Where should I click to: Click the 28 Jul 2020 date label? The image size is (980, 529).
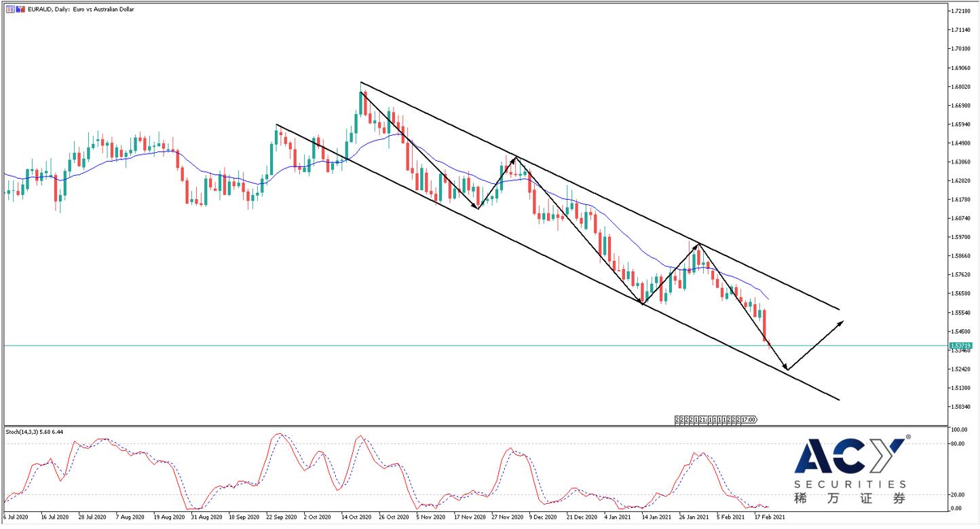pyautogui.click(x=93, y=517)
